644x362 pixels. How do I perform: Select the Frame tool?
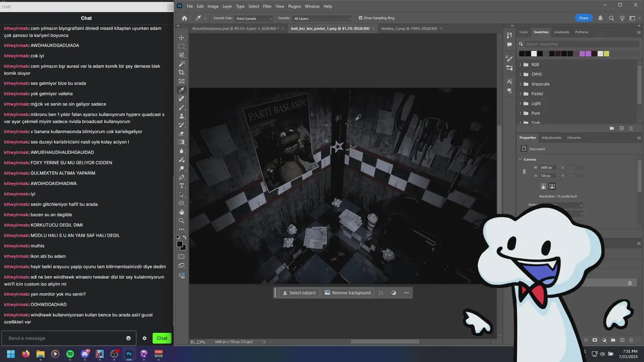[x=182, y=81]
